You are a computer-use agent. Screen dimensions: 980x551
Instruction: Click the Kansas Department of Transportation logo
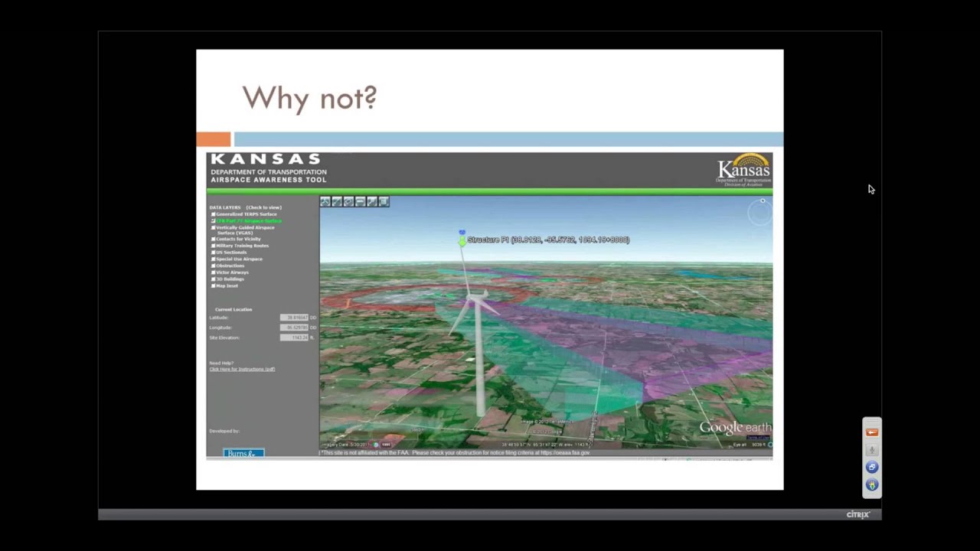click(x=743, y=170)
